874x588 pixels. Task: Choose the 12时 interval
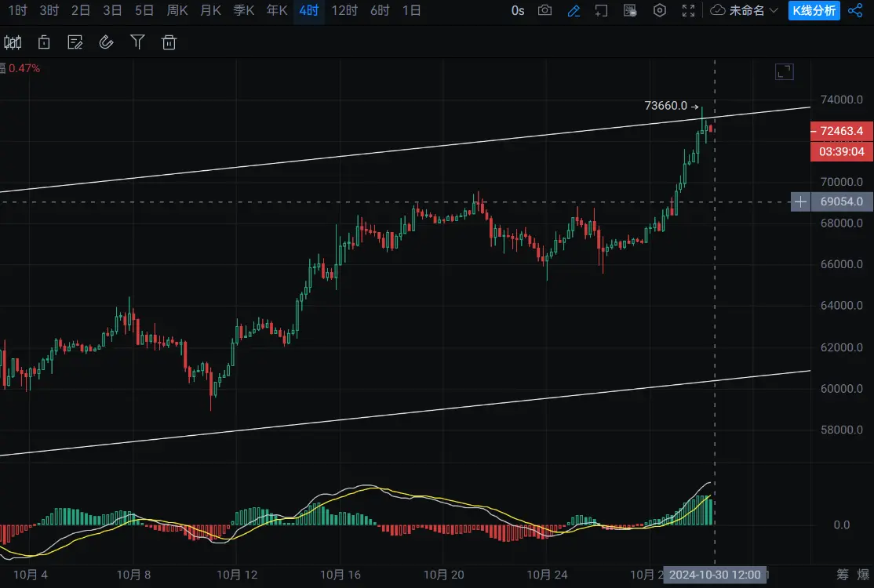[344, 10]
